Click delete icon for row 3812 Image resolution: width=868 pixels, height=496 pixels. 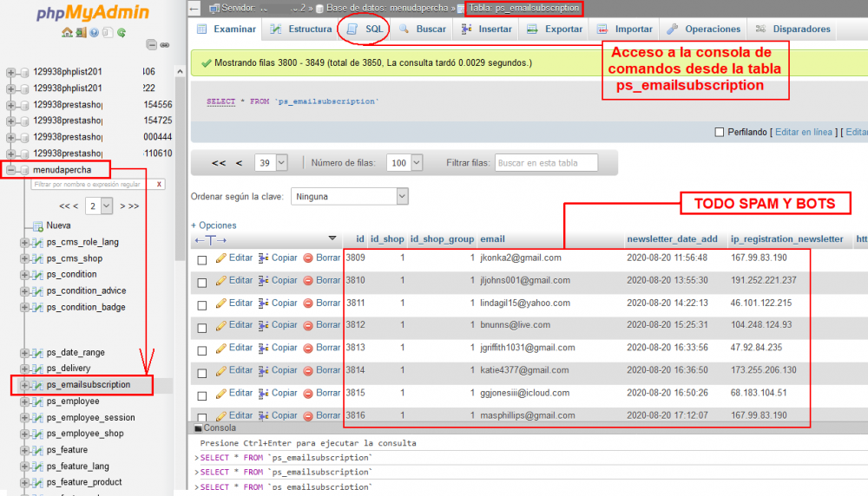pyautogui.click(x=308, y=326)
